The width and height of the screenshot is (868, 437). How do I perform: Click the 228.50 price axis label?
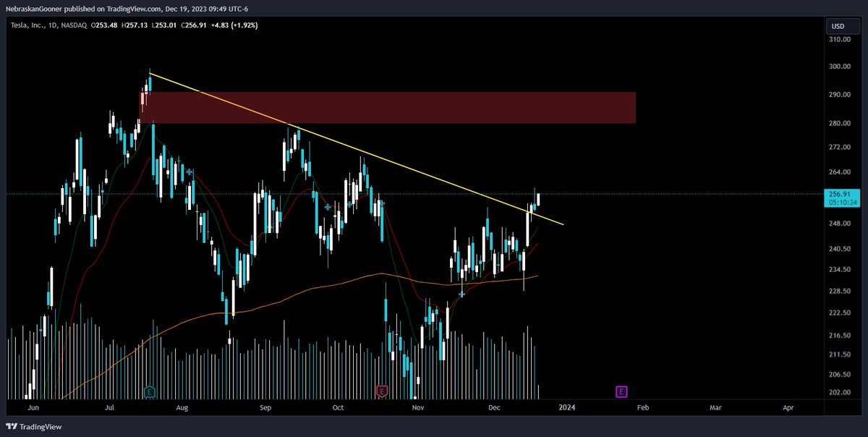[841, 292]
